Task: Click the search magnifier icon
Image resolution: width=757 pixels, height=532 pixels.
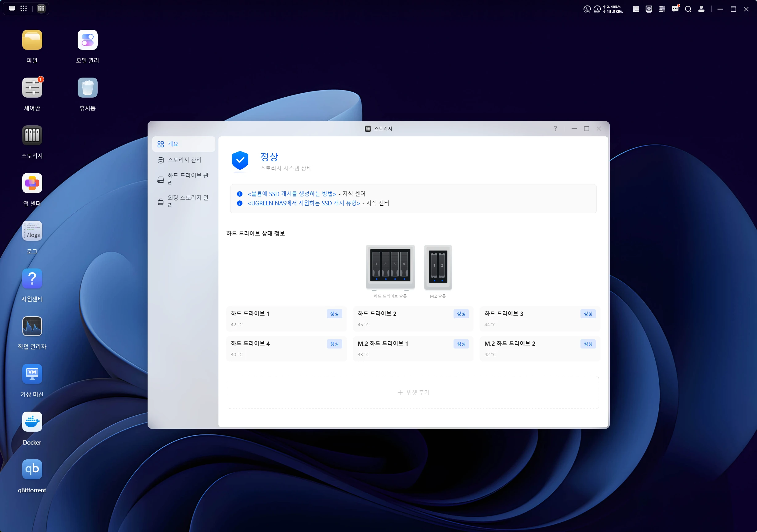Action: [x=688, y=9]
